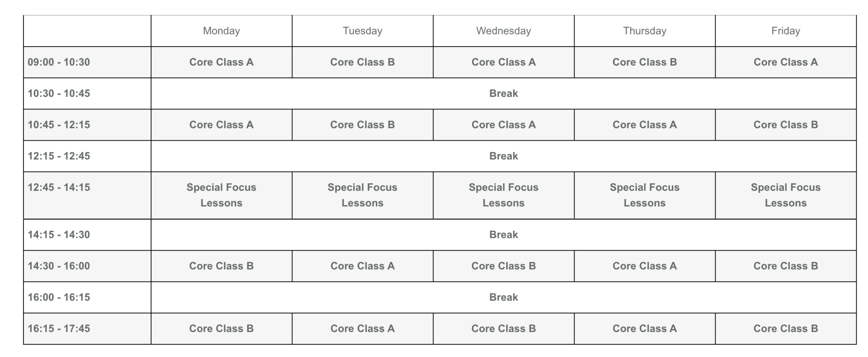
Task: Click the 16:15 - 17:45 time slot label
Action: point(59,328)
